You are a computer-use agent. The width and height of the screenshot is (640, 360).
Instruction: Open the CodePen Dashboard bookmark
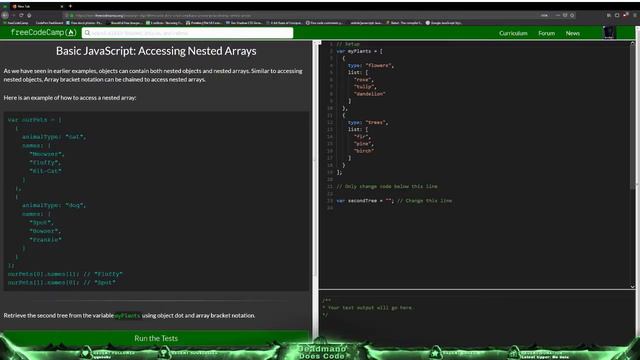49,23
